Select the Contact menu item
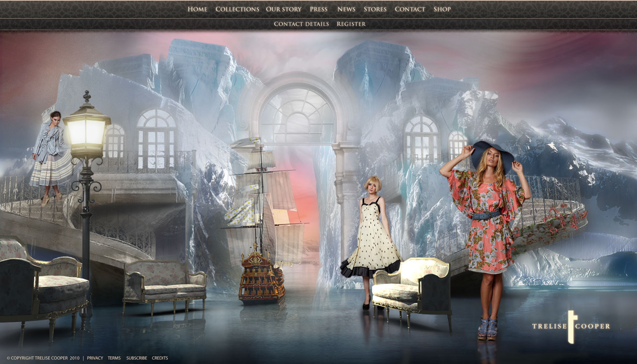The height and width of the screenshot is (364, 637). (x=410, y=9)
